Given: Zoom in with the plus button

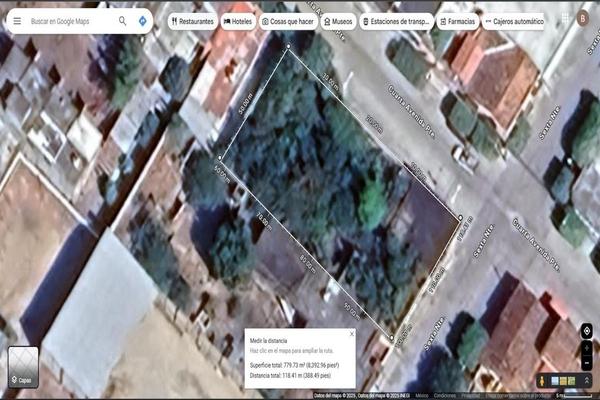Looking at the screenshot, I should (586, 350).
